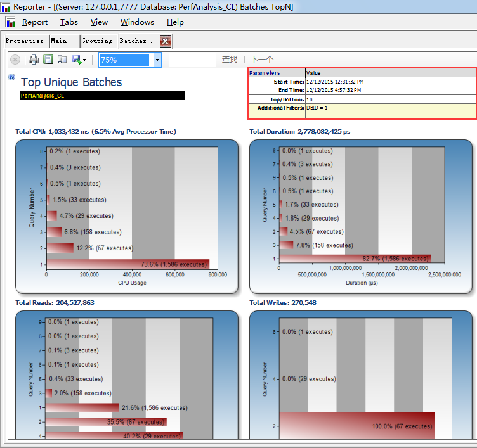Switch to the Properties tab
Screen dimensions: 477x448
pyautogui.click(x=25, y=41)
